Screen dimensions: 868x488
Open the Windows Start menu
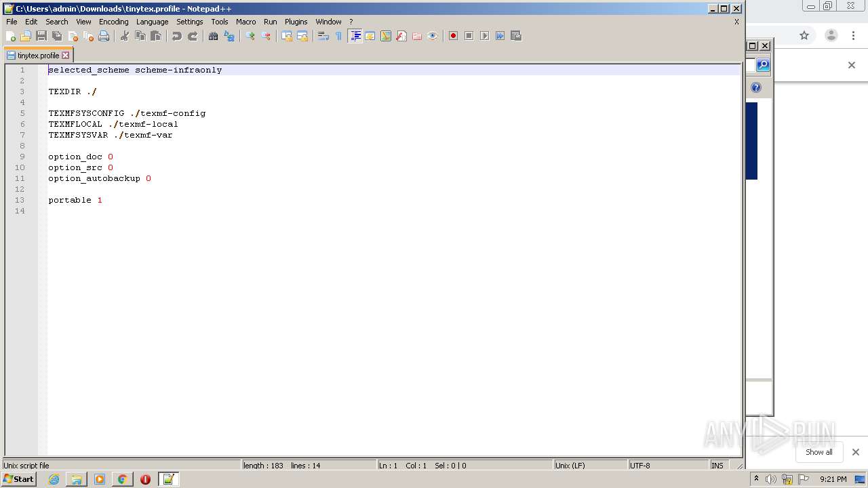[x=18, y=479]
